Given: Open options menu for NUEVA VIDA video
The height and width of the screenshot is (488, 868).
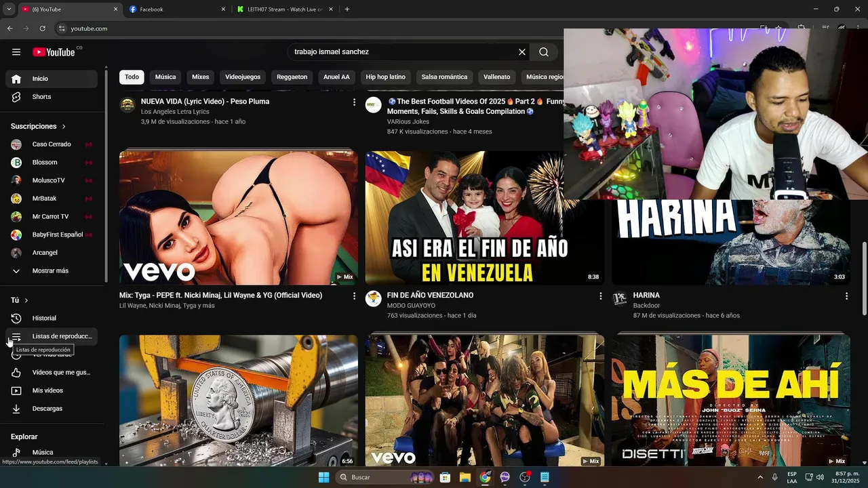Looking at the screenshot, I should [x=354, y=102].
